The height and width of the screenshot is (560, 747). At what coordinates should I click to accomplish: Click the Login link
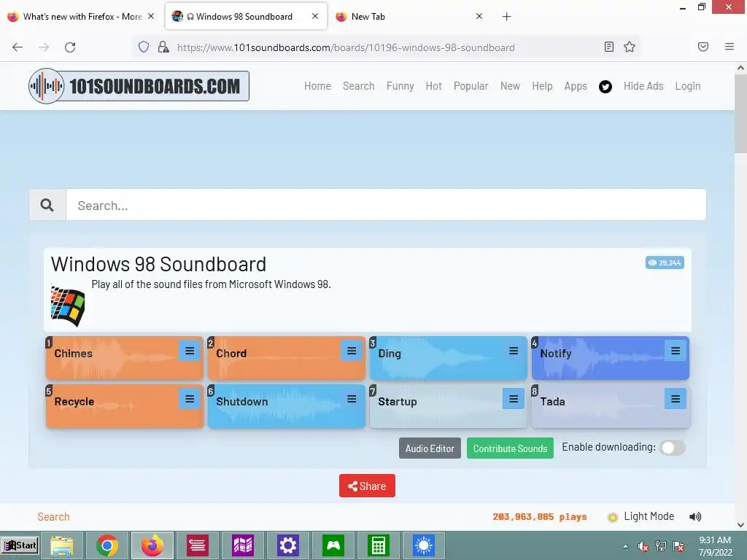(x=687, y=86)
